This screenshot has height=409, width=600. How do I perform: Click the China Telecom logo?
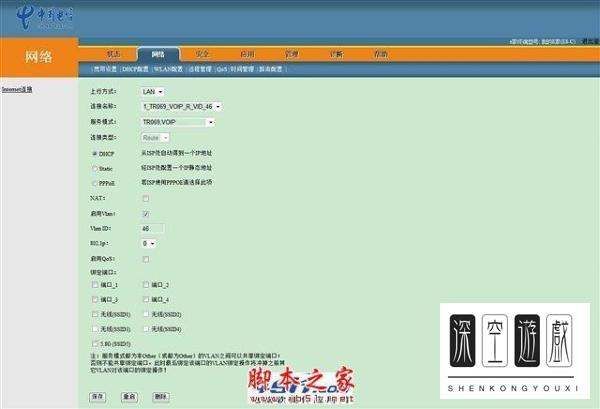(44, 18)
